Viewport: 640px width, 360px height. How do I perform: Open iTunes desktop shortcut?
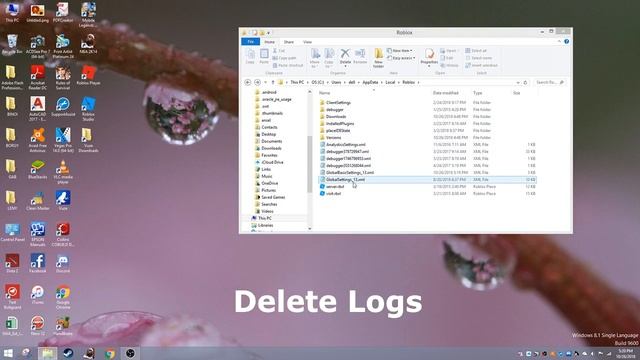click(x=38, y=295)
